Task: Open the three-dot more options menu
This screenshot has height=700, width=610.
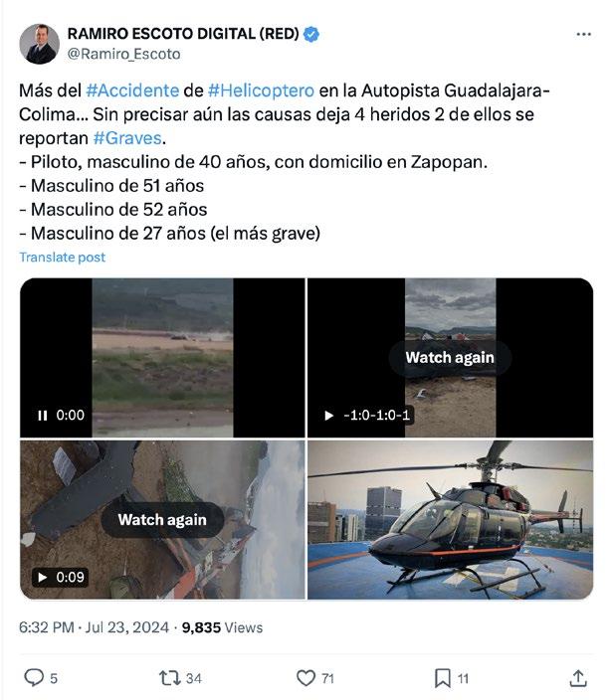Action: coord(583,35)
